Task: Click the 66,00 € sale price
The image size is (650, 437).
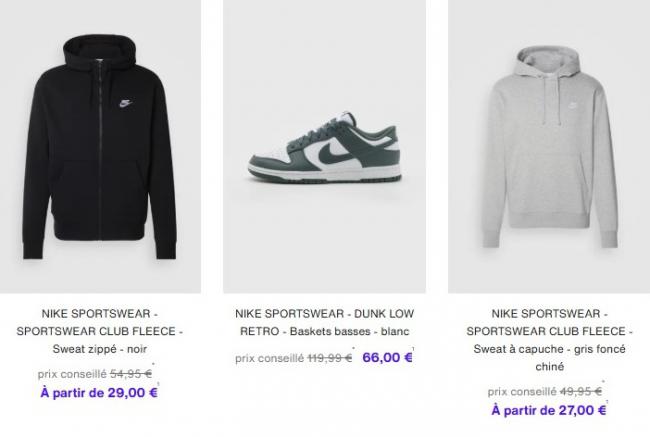Action: pos(387,357)
